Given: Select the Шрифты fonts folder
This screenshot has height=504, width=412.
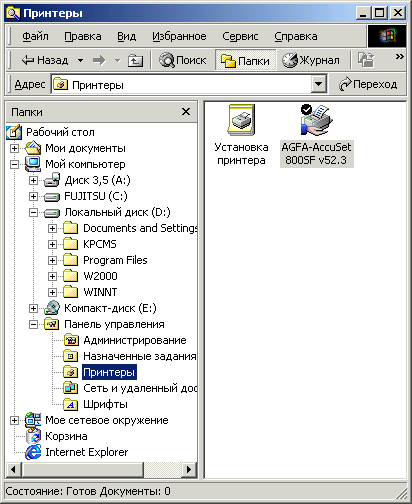Looking at the screenshot, I should pos(105,404).
